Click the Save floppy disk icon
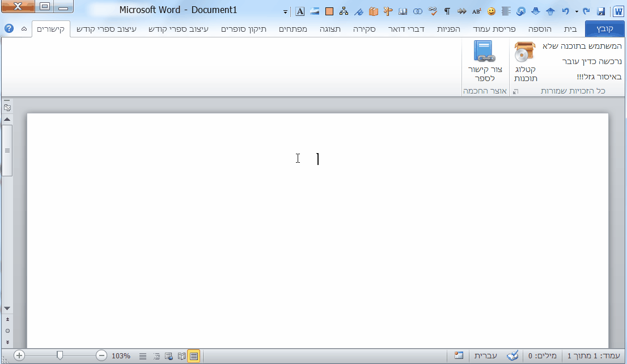 pos(600,11)
